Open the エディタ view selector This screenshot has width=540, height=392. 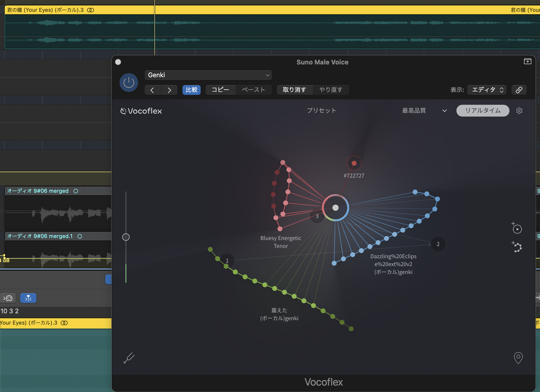pos(487,90)
